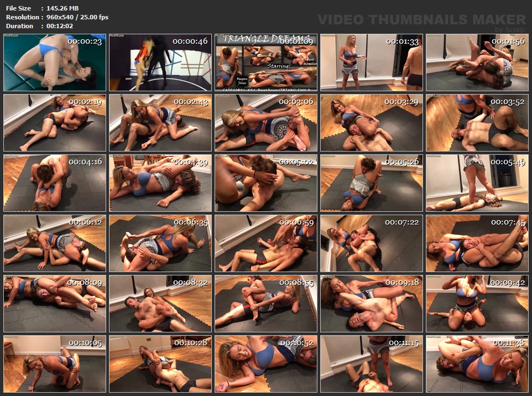Image resolution: width=532 pixels, height=396 pixels.
Task: Click the thumbnail timestamped 00:00:23
Action: pyautogui.click(x=54, y=62)
